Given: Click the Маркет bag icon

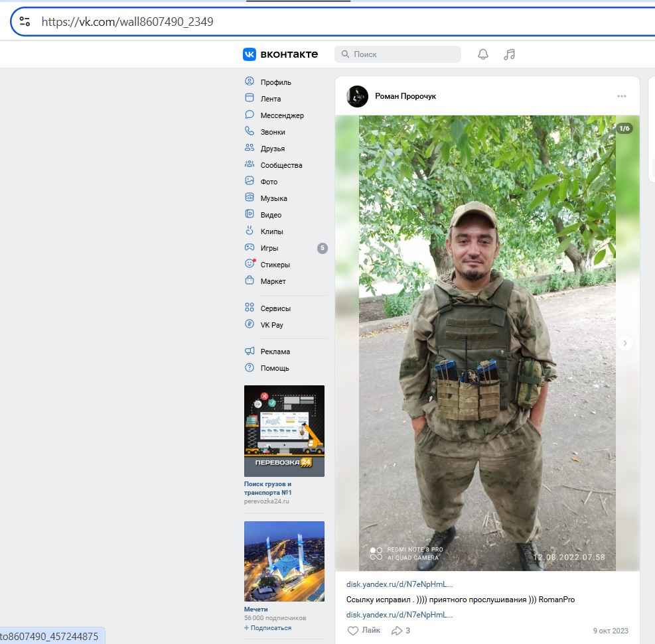Looking at the screenshot, I should [x=250, y=280].
